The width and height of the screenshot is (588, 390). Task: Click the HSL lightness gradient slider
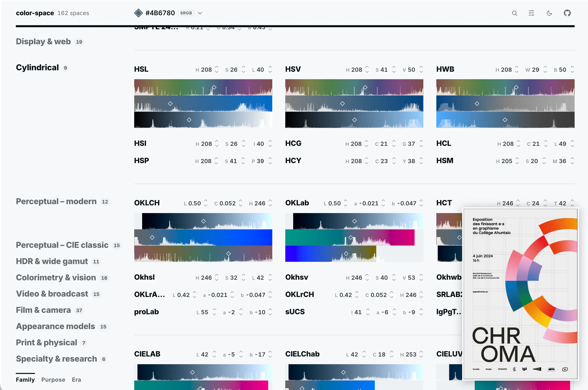coord(203,120)
